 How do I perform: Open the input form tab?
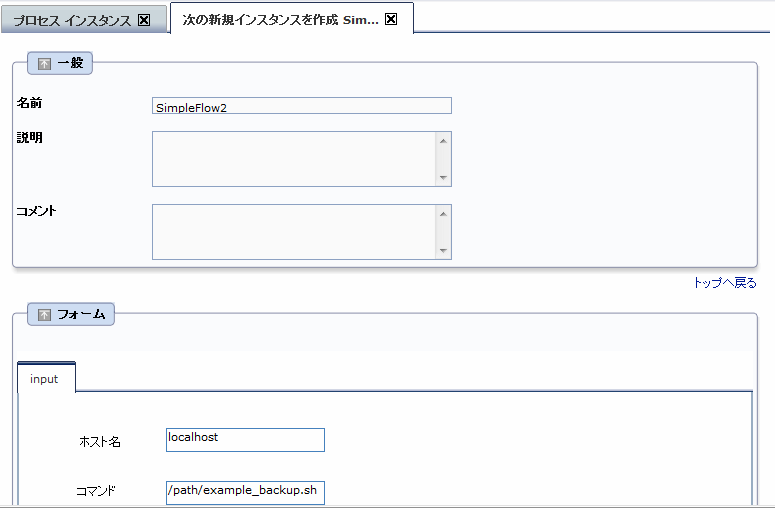point(45,379)
